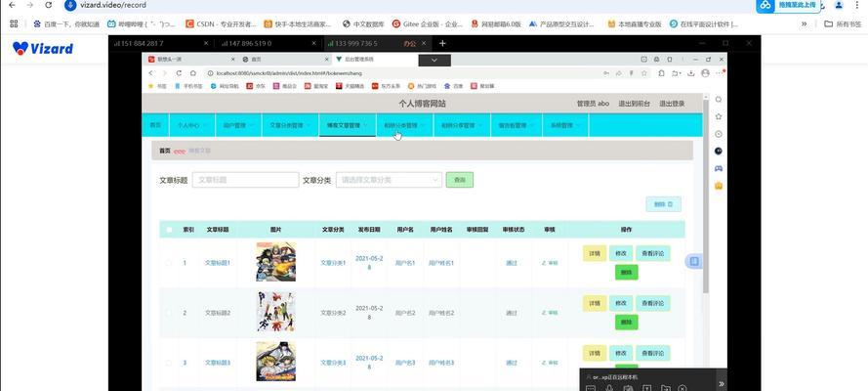Toggle the select-all checkbox in table header

click(169, 230)
